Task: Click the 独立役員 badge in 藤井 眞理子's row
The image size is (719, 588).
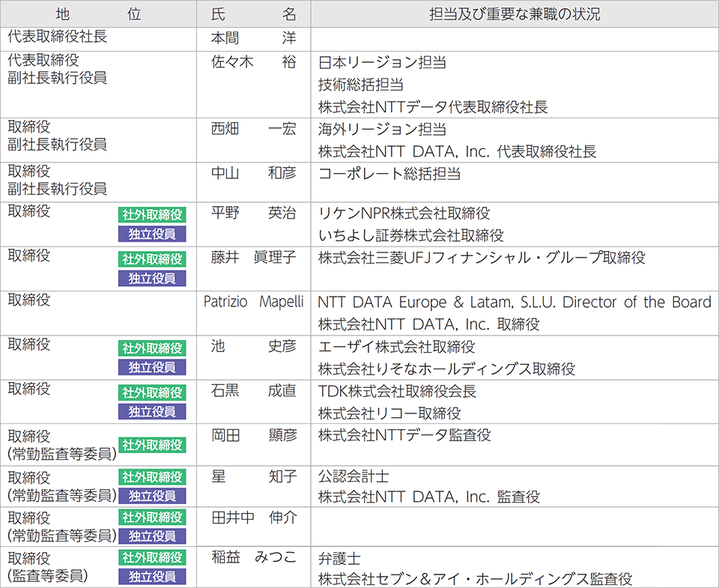Action: coord(152,279)
